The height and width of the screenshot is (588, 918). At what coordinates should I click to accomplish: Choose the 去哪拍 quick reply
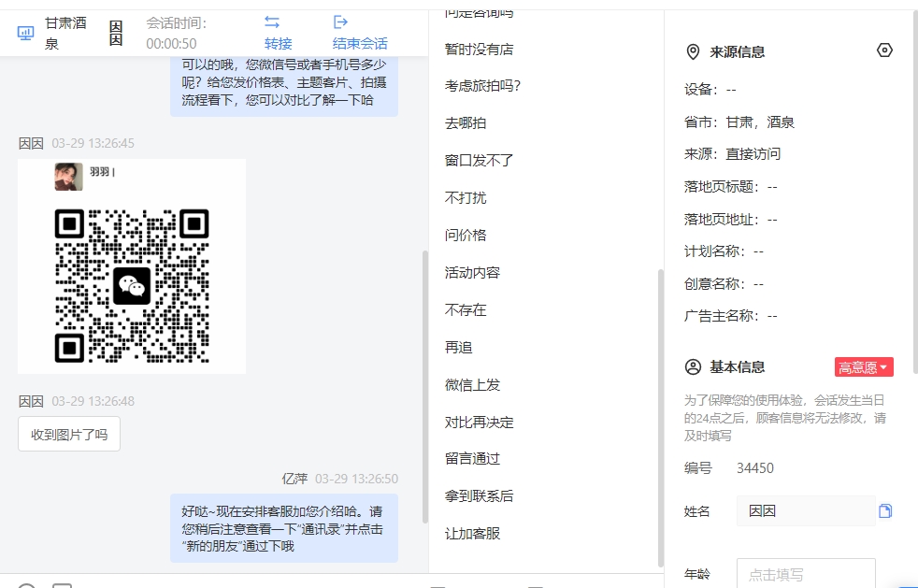tap(466, 123)
